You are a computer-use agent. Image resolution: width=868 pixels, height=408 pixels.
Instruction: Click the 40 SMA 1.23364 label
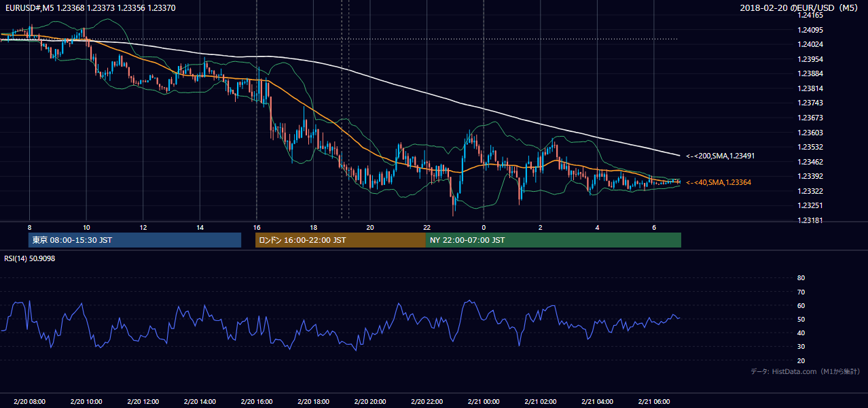tap(719, 182)
